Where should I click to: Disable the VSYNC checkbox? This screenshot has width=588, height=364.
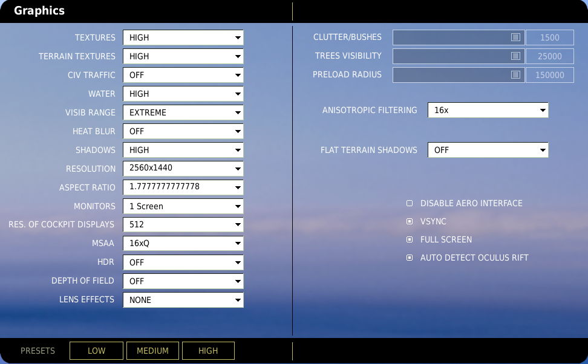click(x=410, y=221)
